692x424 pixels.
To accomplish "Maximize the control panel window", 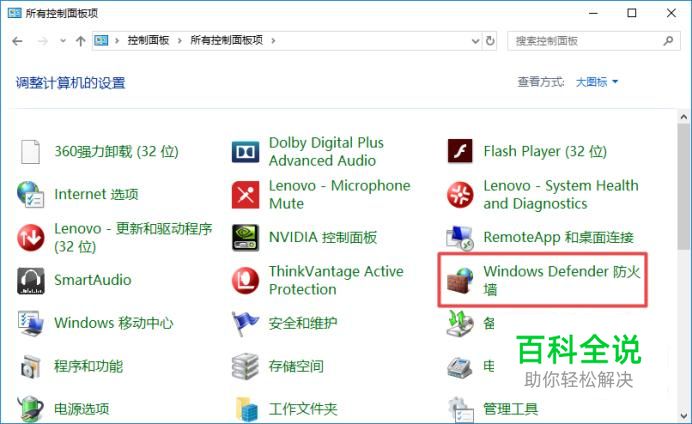I will click(632, 13).
